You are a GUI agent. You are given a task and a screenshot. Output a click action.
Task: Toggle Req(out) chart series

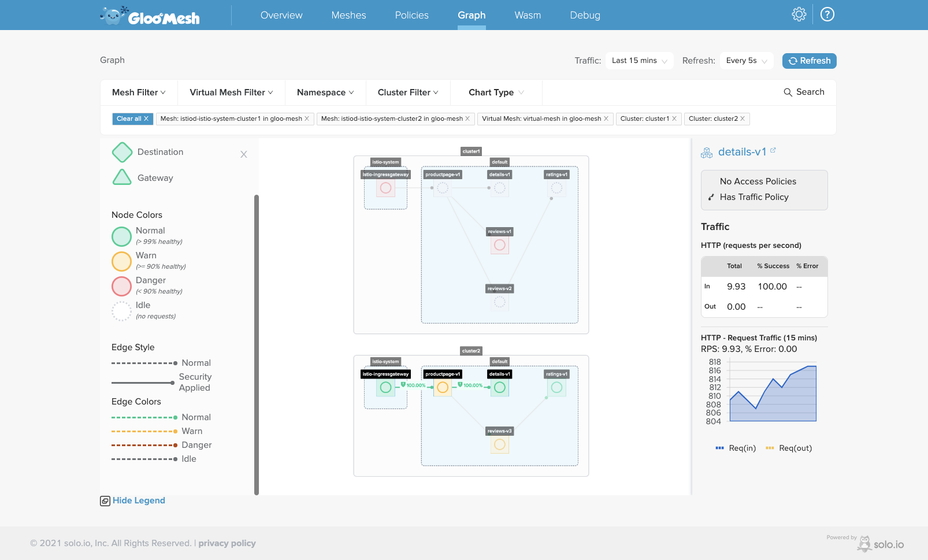789,448
